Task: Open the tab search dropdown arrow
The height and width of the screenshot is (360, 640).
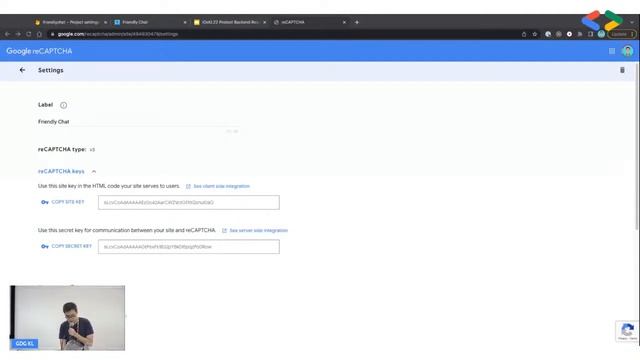Action: pyautogui.click(x=632, y=22)
